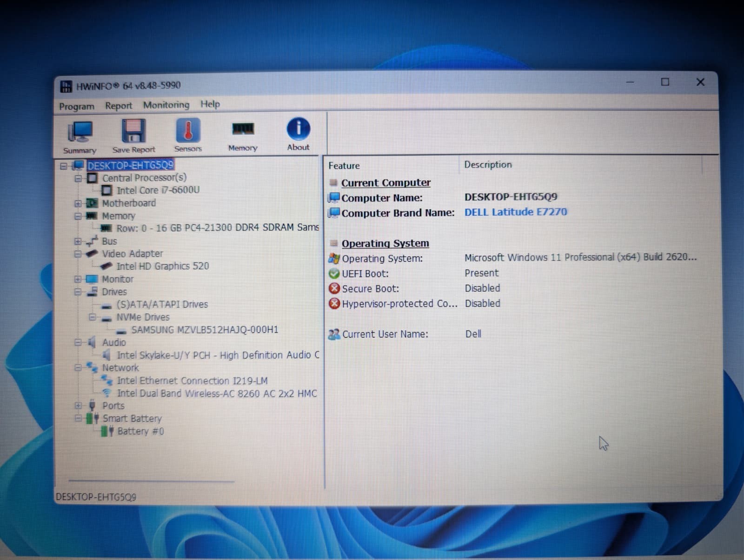Screen dimensions: 744x560
Task: Select the (S)ATA/ATAPI Drives item
Action: coord(162,304)
